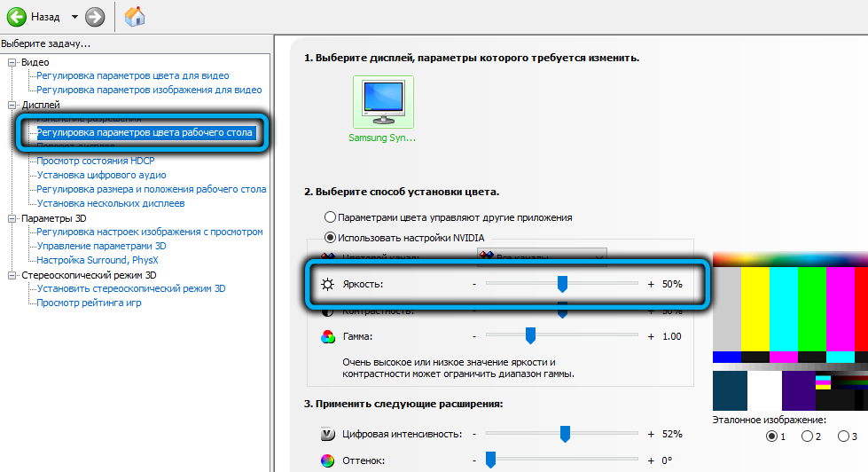The image size is (868, 472).
Task: Click the Forward arrow icon
Action: point(95,17)
